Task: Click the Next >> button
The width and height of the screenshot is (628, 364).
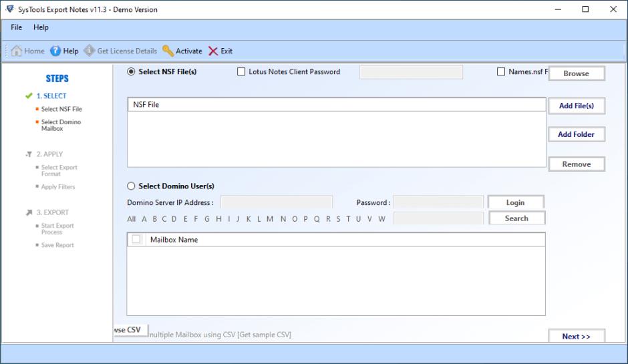Action: pos(577,337)
